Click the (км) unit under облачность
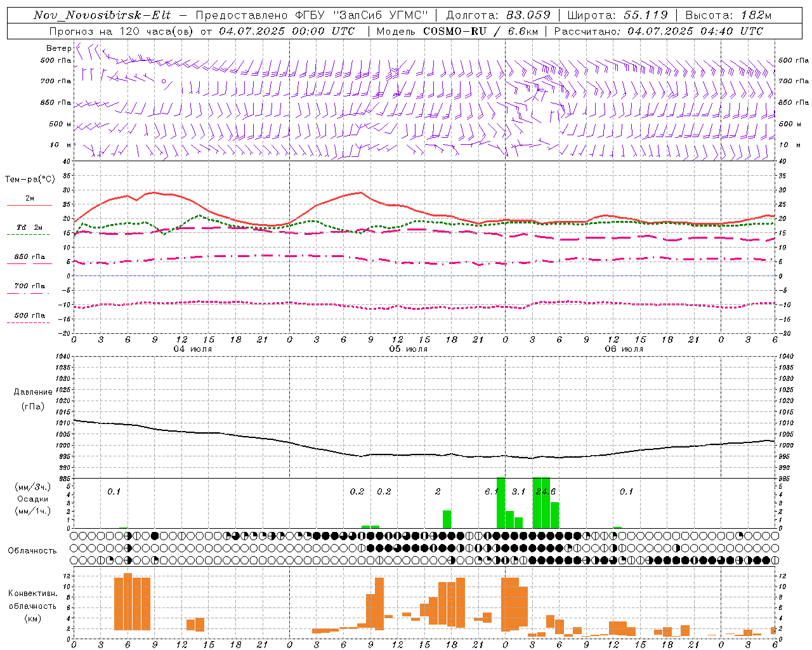The height and width of the screenshot is (650, 812). 32,618
